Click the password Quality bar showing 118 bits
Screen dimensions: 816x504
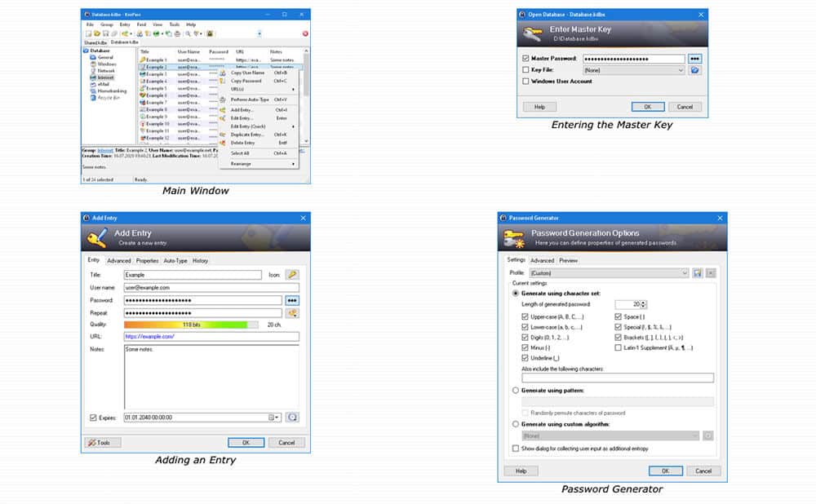tap(191, 325)
